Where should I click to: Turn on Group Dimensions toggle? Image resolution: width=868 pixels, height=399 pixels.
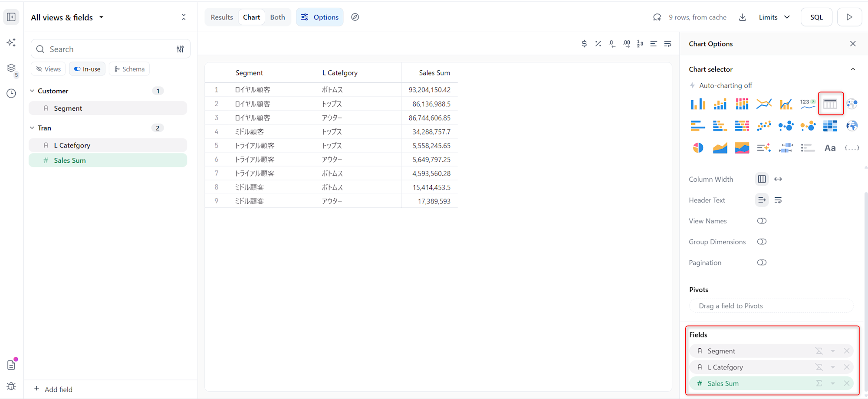(x=762, y=242)
